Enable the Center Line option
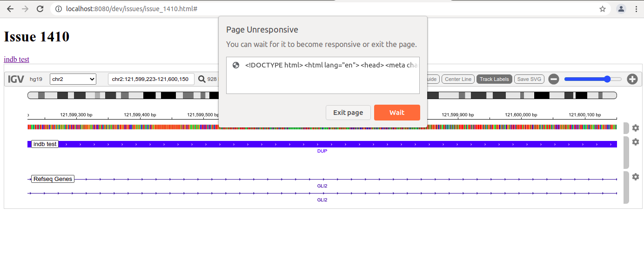The image size is (644, 274). (458, 79)
